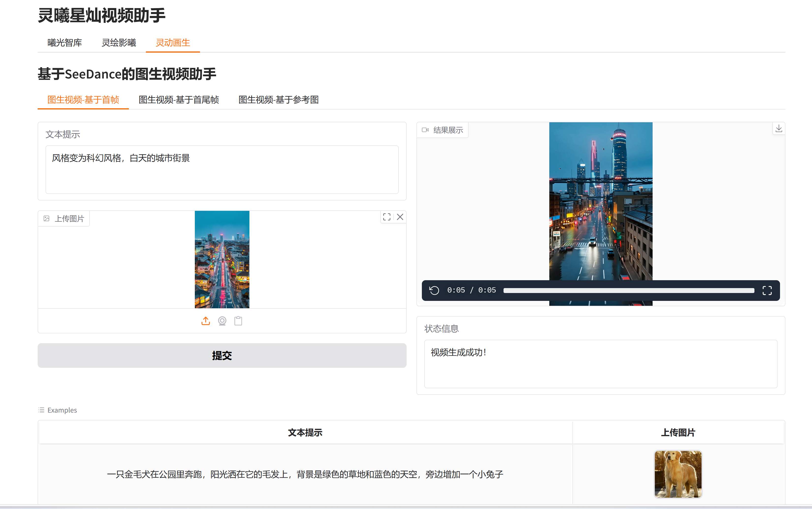The height and width of the screenshot is (509, 812).
Task: Select 图生视频-基于首帧 sub-tab
Action: (83, 100)
